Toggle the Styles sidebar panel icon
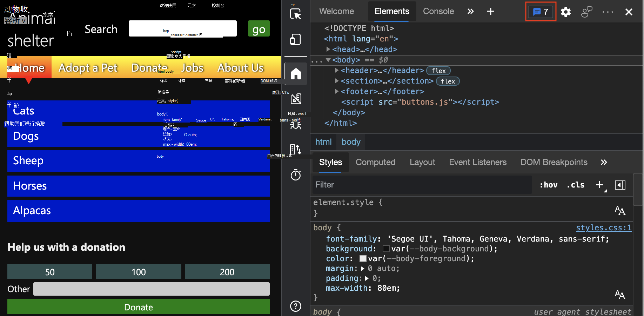The image size is (644, 316). (620, 185)
